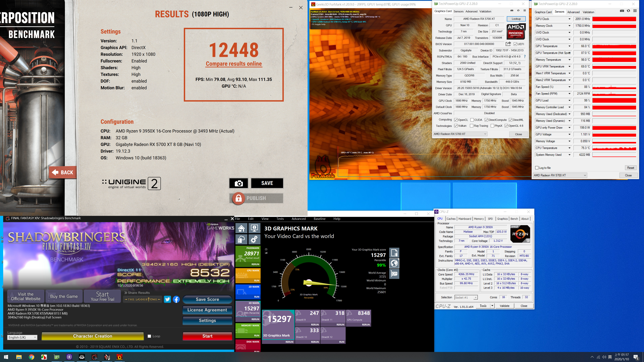Viewport: 644px width, 362px height.
Task: Open Chrome from taskbar
Action: pos(32,357)
